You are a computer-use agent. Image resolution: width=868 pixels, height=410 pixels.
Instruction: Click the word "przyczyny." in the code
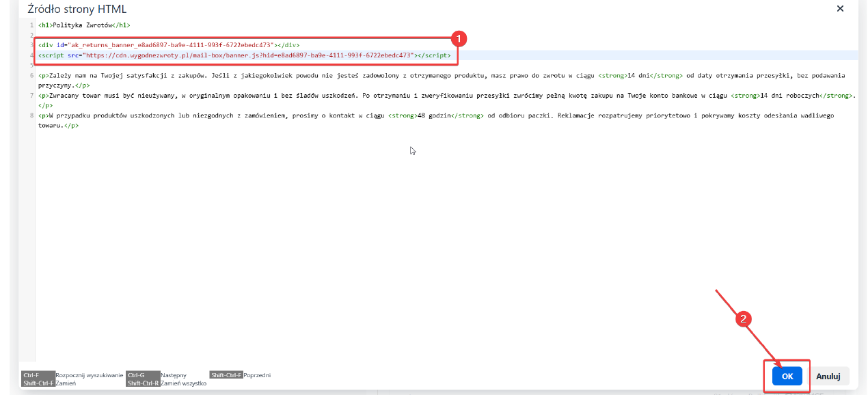tap(57, 85)
